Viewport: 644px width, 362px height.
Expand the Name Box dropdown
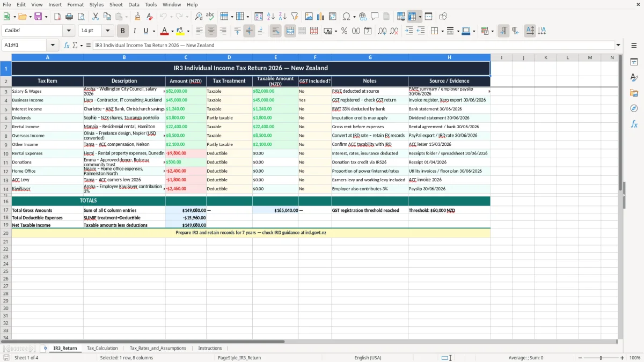[x=53, y=45]
